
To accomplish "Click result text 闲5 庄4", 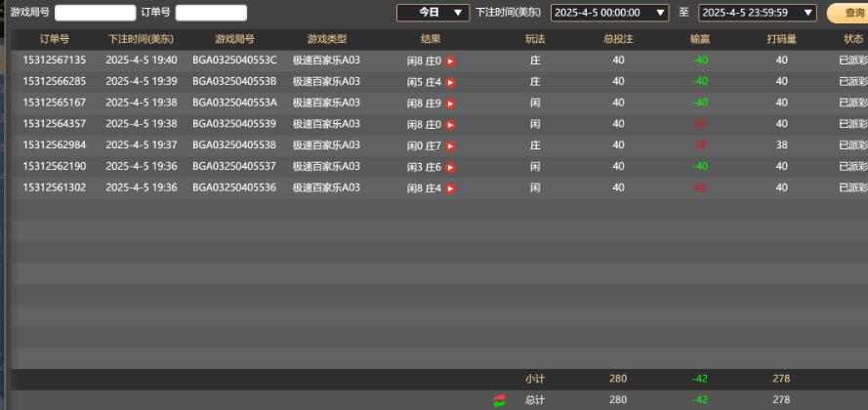I will 424,82.
